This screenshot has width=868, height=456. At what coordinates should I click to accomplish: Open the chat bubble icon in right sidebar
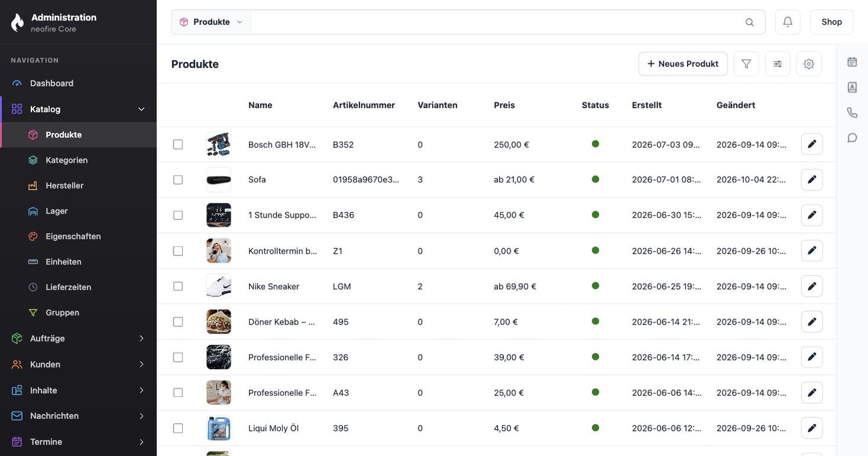pyautogui.click(x=852, y=138)
